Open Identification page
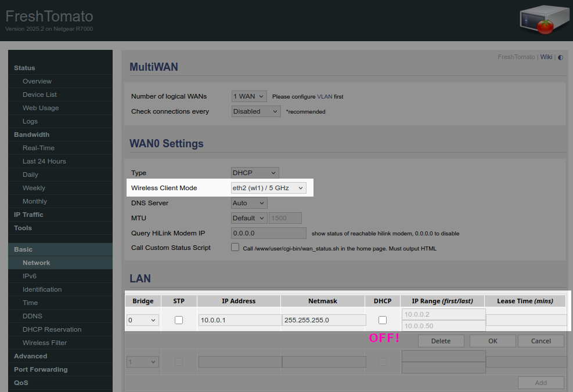 (x=42, y=289)
